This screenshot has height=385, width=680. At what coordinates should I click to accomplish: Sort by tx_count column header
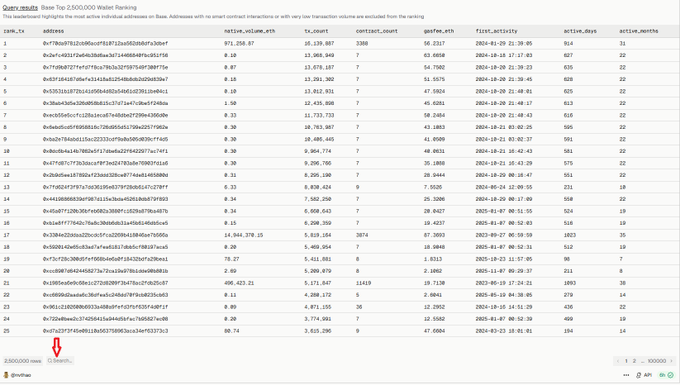point(316,31)
